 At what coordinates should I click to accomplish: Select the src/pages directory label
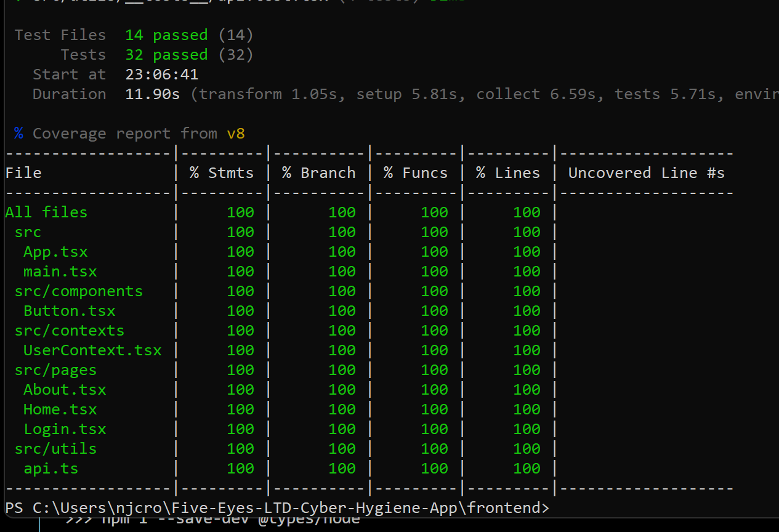coord(55,369)
